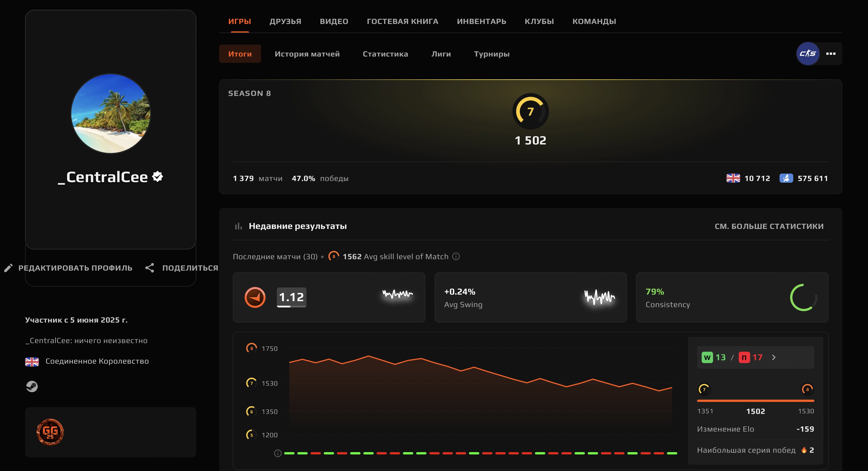The image size is (868, 471).
Task: Open СМ. БОЛЬШЕ СТАТИСТИКИ link
Action: 769,226
